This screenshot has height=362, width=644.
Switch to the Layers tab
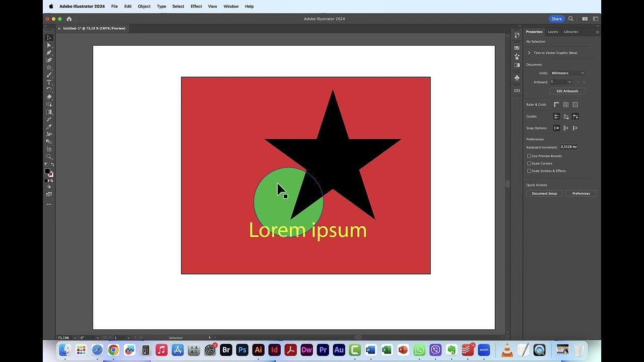pos(552,32)
